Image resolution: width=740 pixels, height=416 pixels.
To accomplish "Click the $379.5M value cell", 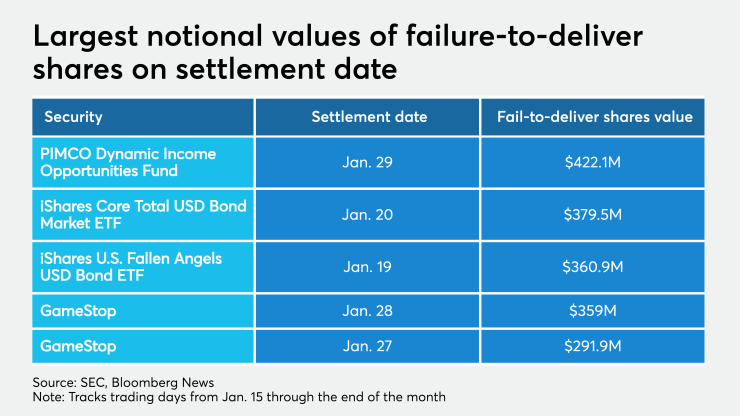I will [594, 214].
